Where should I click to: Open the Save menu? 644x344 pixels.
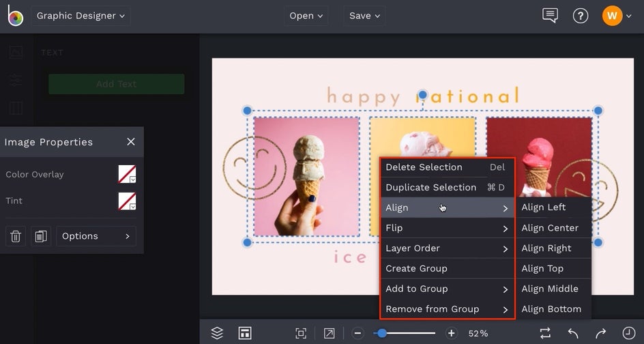pyautogui.click(x=364, y=16)
